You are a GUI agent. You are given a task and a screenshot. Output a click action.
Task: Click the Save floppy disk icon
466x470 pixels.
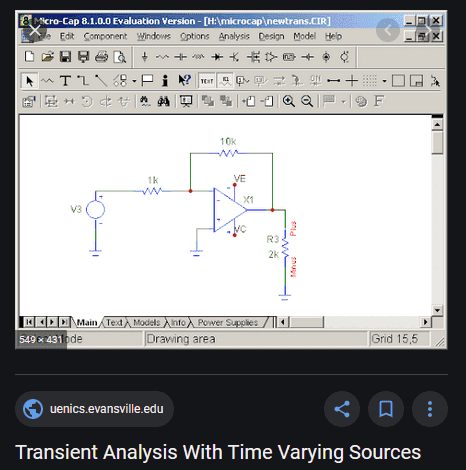coord(65,57)
